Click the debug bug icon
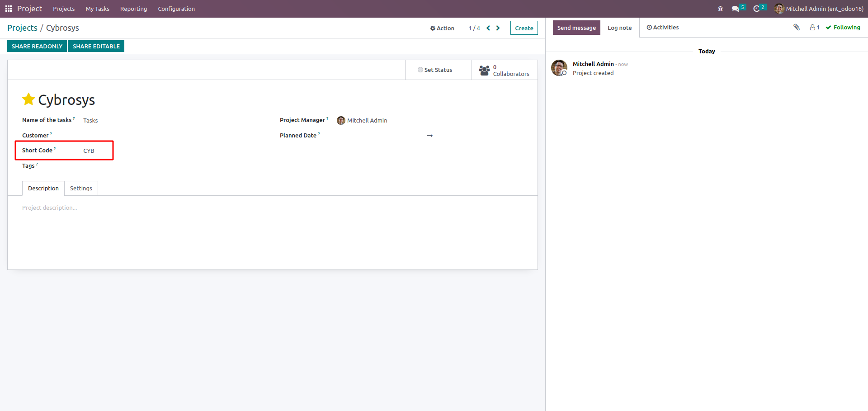868x411 pixels. click(x=721, y=9)
